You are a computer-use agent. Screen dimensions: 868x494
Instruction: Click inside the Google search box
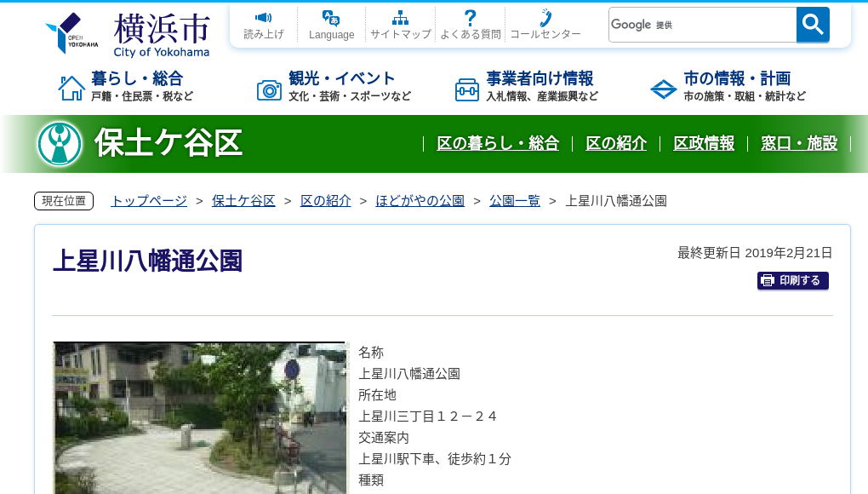point(702,24)
